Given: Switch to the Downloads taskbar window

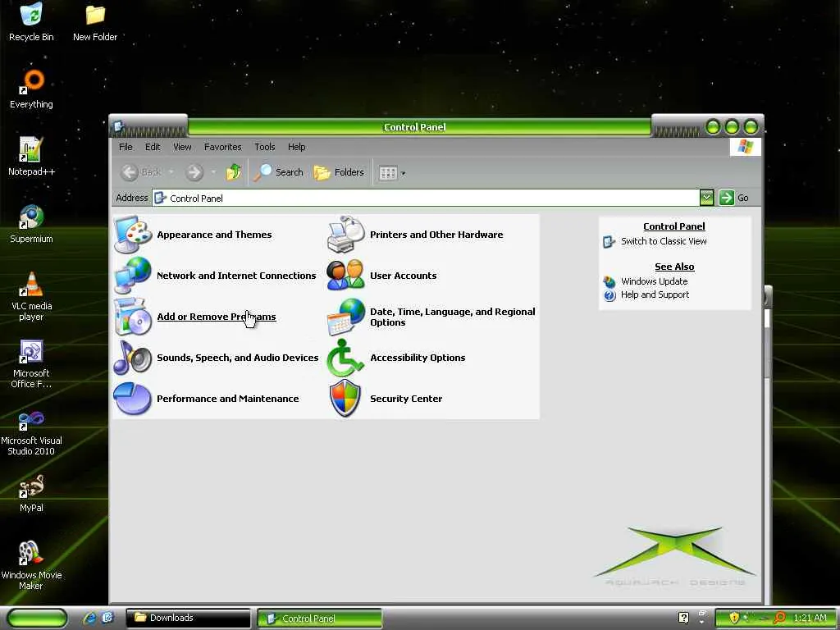Looking at the screenshot, I should pyautogui.click(x=188, y=619).
